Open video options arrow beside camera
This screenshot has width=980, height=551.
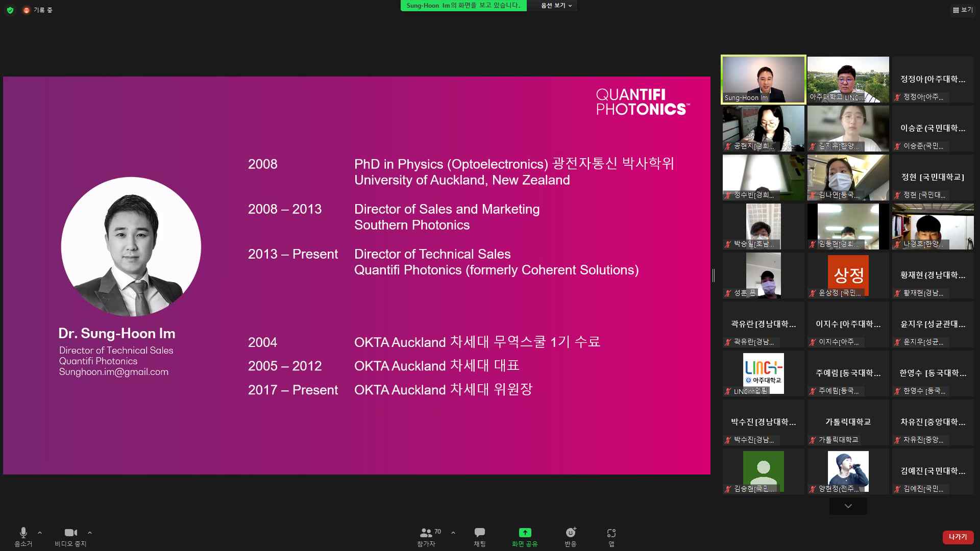[90, 533]
